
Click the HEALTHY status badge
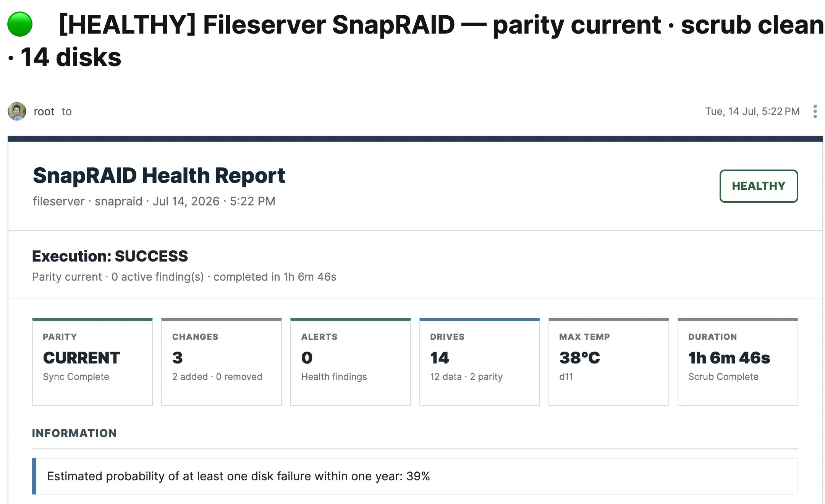tap(759, 186)
